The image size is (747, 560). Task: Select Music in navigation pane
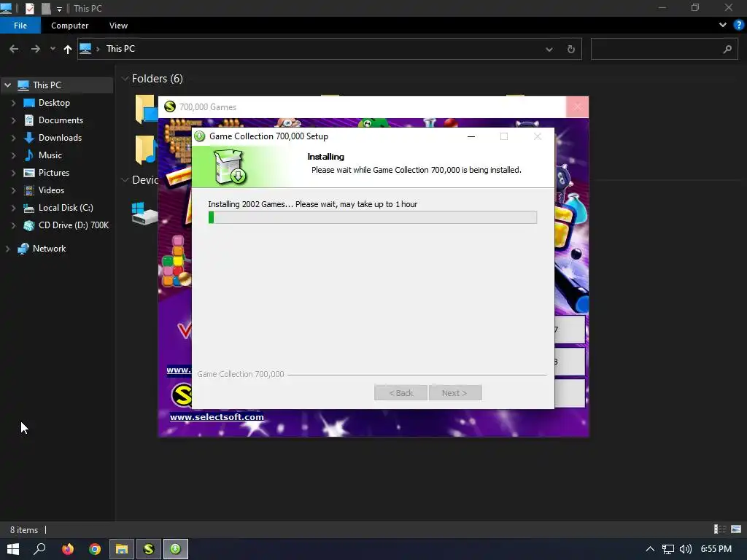pos(50,155)
